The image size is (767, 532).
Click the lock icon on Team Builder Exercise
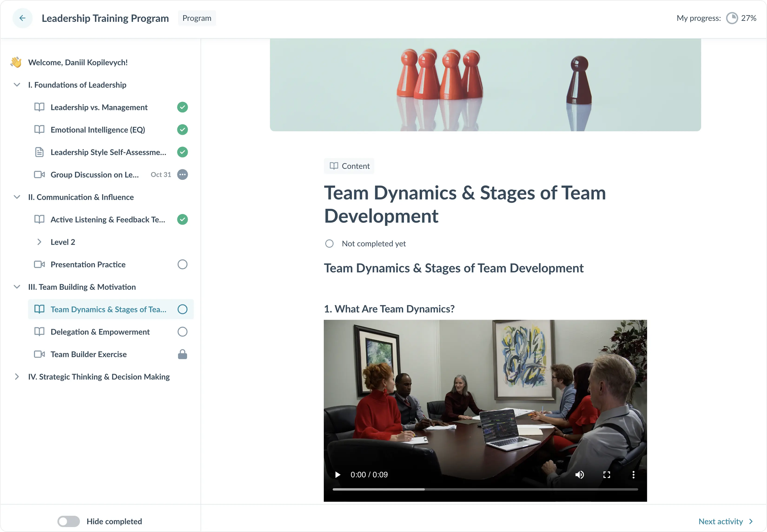pos(182,354)
